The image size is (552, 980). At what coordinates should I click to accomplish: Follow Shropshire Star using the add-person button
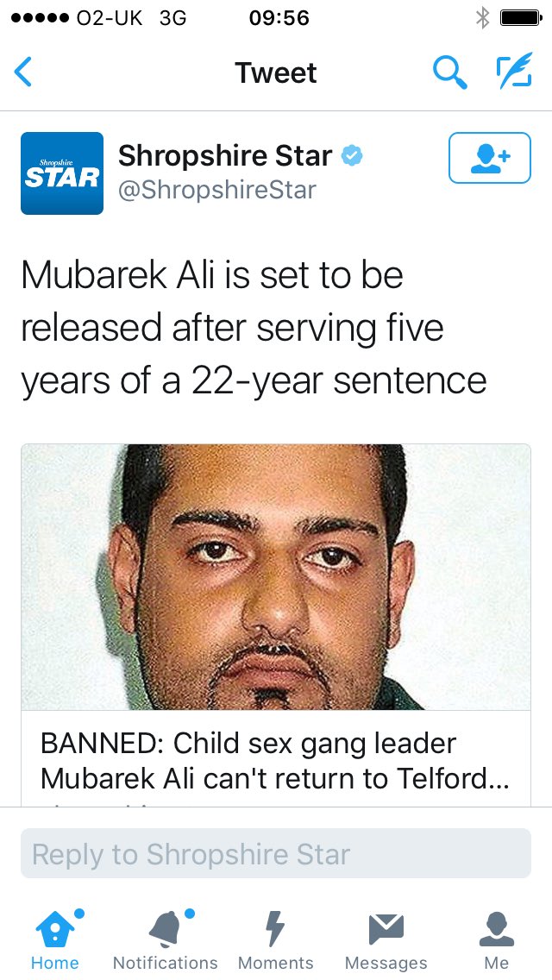point(490,158)
